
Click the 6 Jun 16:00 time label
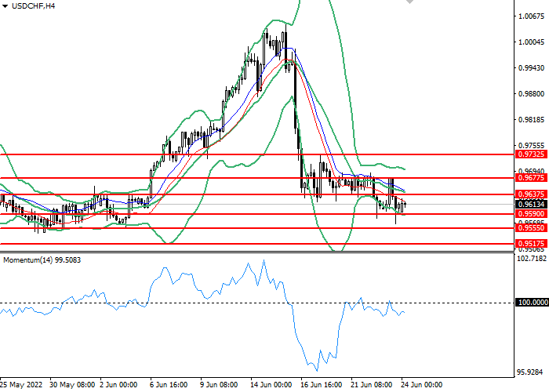point(168,385)
